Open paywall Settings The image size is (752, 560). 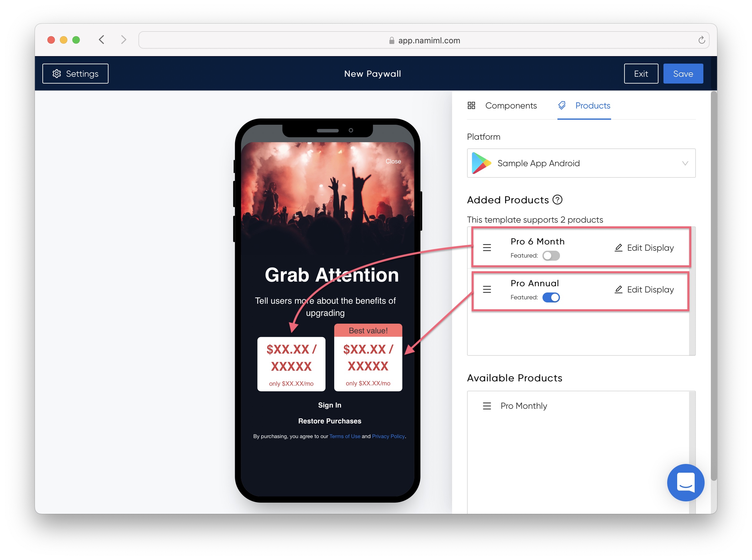[75, 74]
